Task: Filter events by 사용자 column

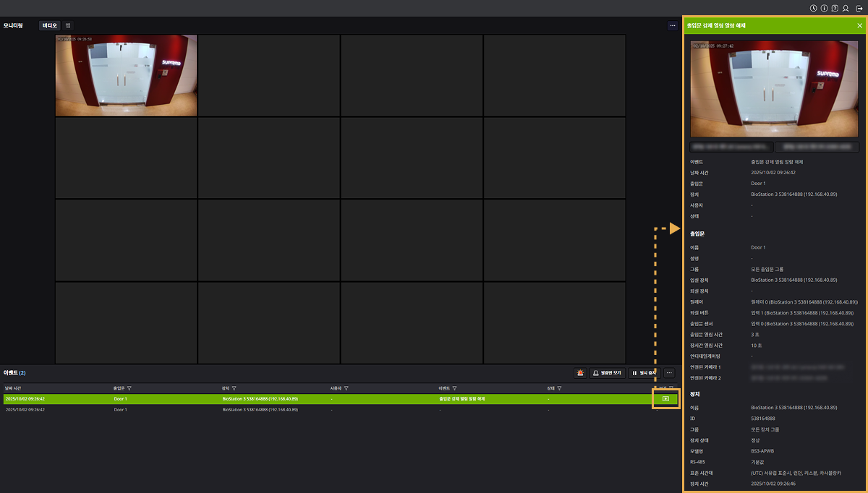Action: pos(346,388)
